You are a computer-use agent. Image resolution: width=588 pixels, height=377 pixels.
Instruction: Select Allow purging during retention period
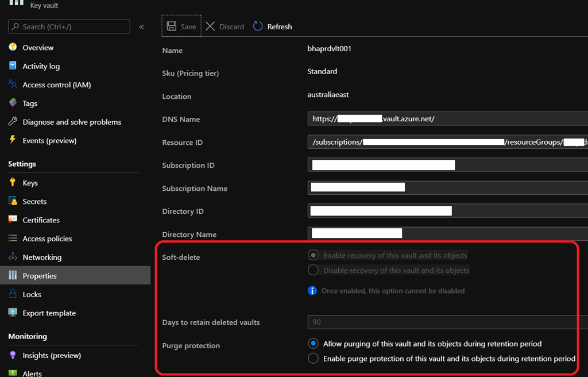(x=313, y=344)
